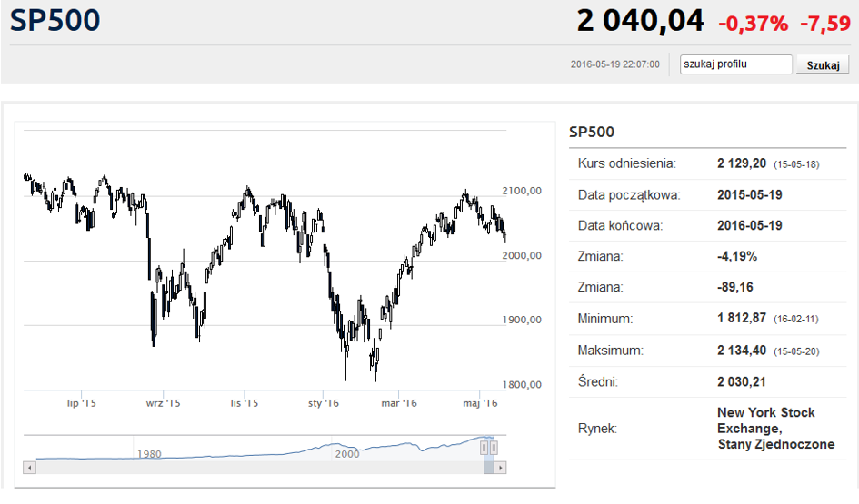Click the -0,37% percentage change value
This screenshot has width=859, height=504.
click(753, 24)
